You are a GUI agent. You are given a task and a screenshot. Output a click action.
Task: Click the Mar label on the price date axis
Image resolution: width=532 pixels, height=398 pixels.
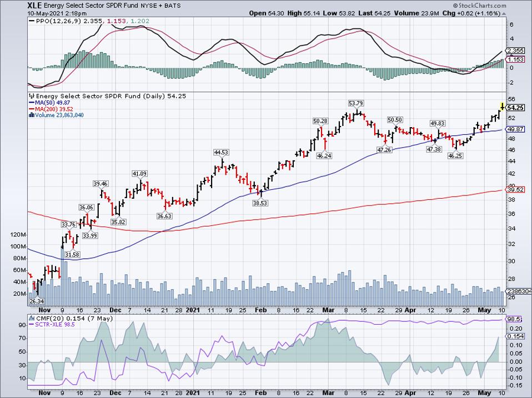click(x=328, y=310)
